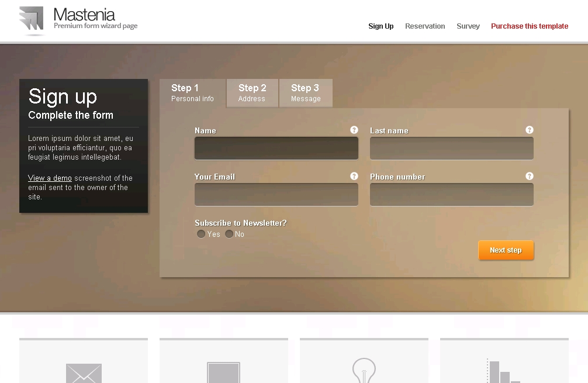The width and height of the screenshot is (588, 383).
Task: Click the bar chart icon card
Action: [x=504, y=363]
